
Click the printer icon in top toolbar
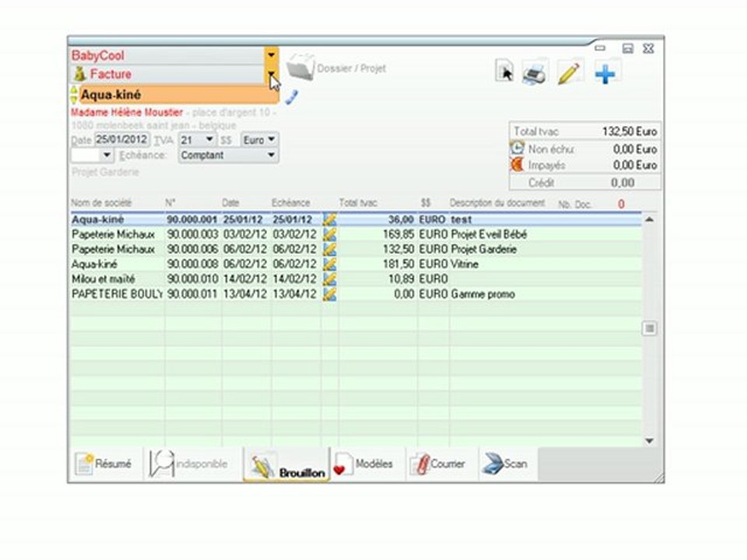point(535,73)
